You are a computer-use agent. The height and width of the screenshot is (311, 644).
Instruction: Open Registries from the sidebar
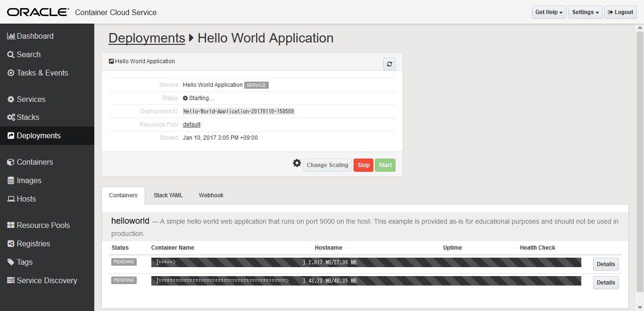(47, 244)
